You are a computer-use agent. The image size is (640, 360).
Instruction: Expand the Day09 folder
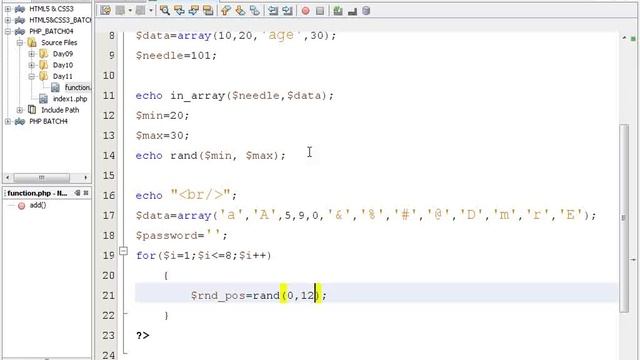pos(31,53)
